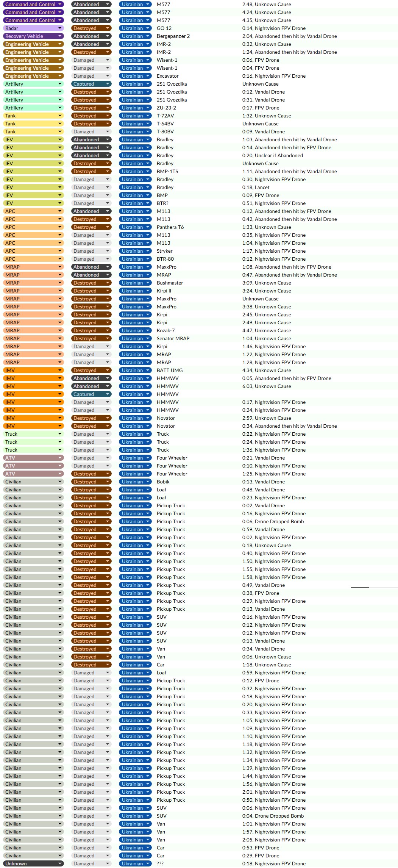Select the Bobik model cell

click(163, 482)
